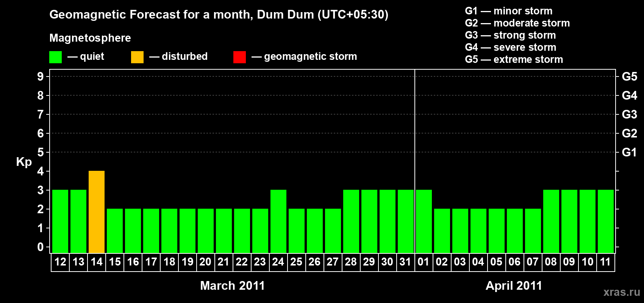Screen dimensions: 644x303
Task: Click date cell 28 in March
Action: [351, 262]
